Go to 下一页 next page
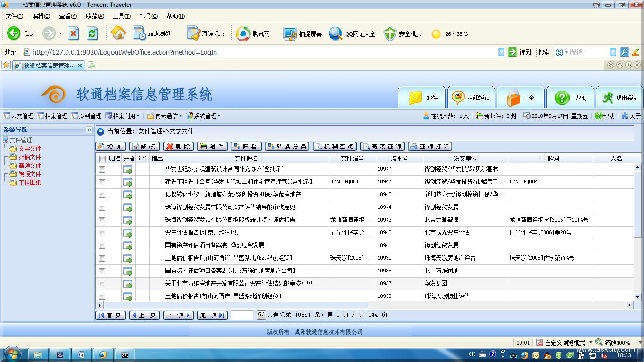The height and width of the screenshot is (362, 644). pyautogui.click(x=178, y=315)
